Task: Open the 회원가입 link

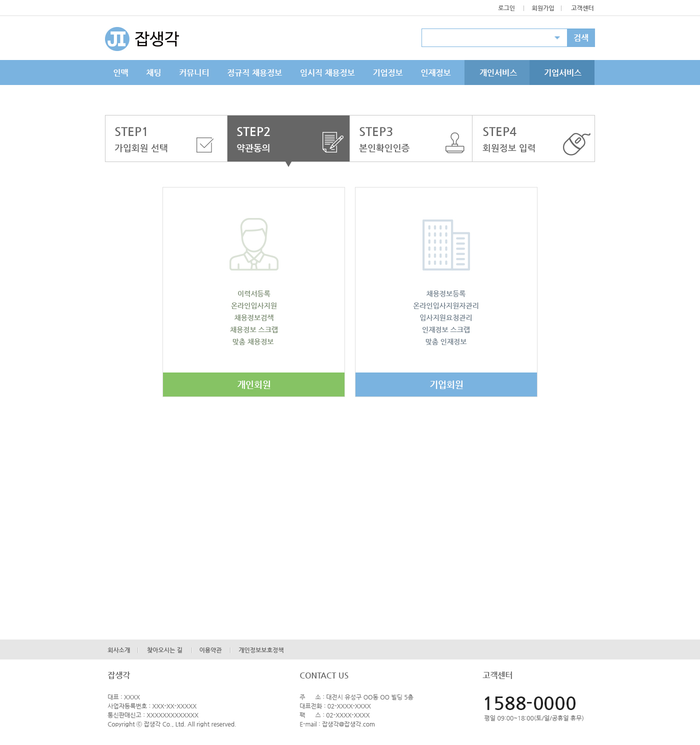Action: point(543,8)
